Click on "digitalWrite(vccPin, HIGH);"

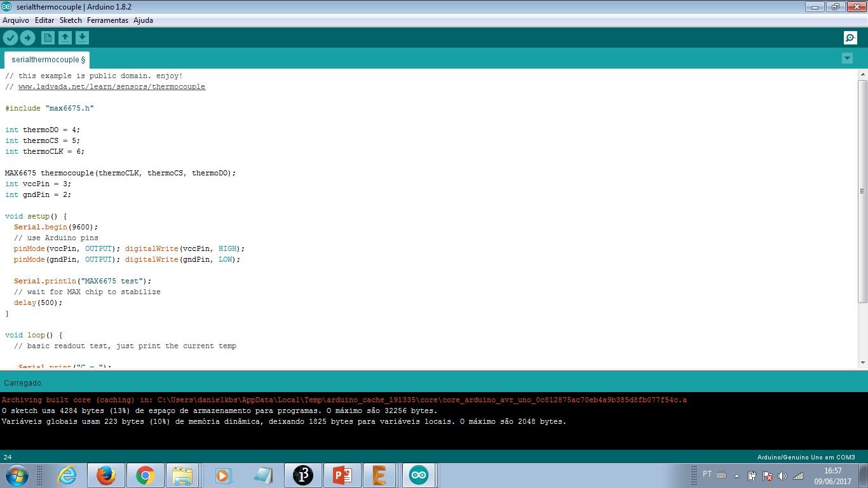185,248
